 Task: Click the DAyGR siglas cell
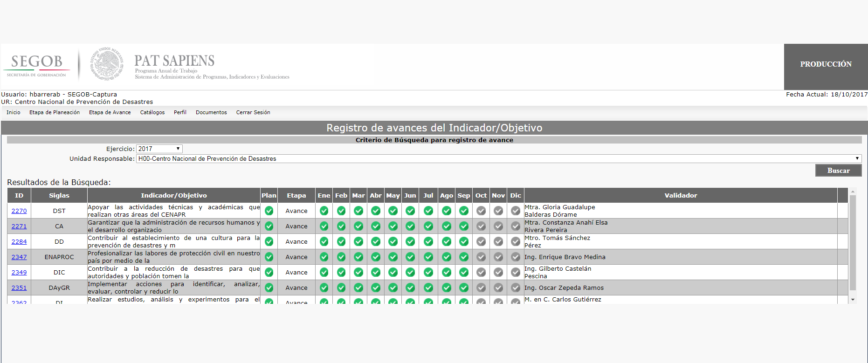pos(59,288)
